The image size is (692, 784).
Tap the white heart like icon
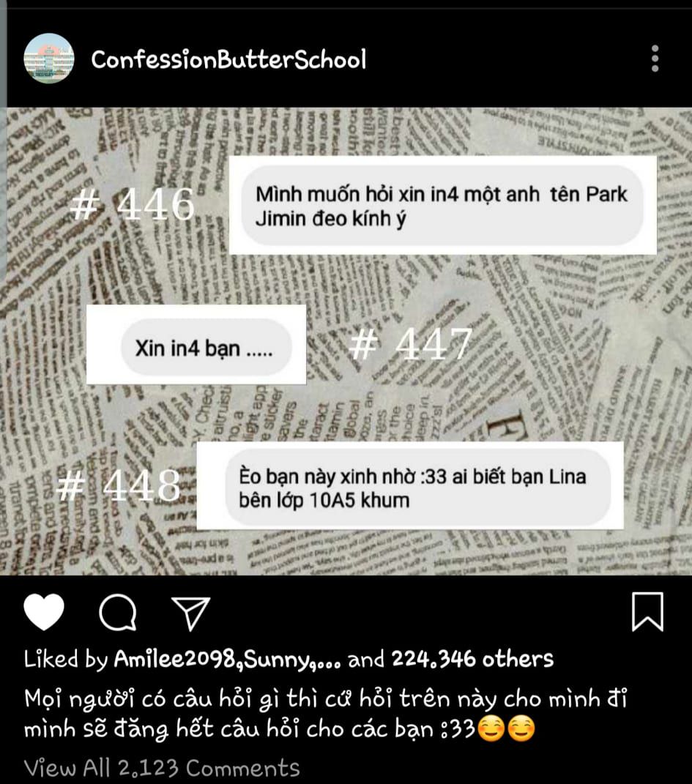click(x=44, y=612)
